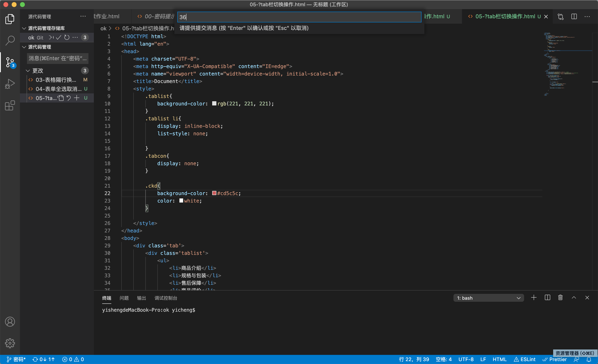
Task: Click Prettier status item
Action: click(555, 359)
